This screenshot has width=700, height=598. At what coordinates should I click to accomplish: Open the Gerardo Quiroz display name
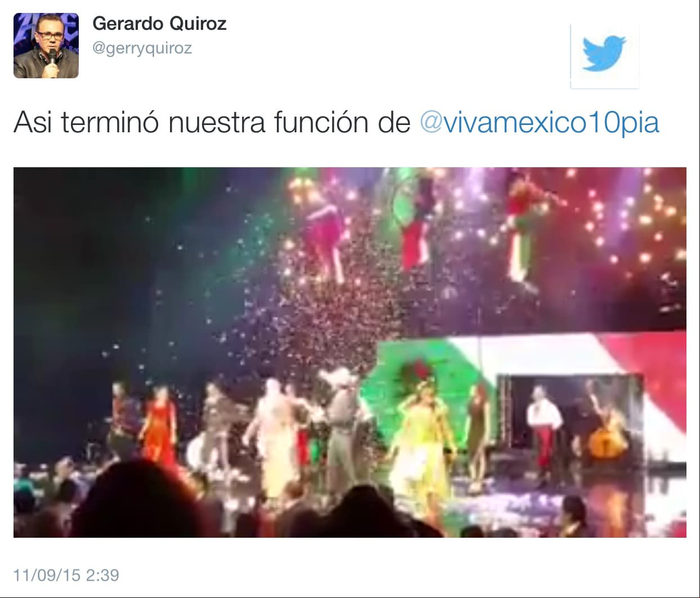(x=159, y=24)
